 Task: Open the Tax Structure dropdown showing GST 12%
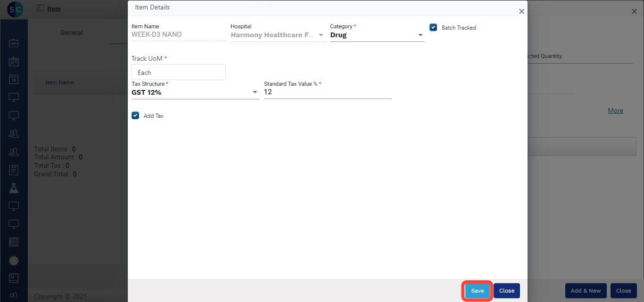pos(194,92)
